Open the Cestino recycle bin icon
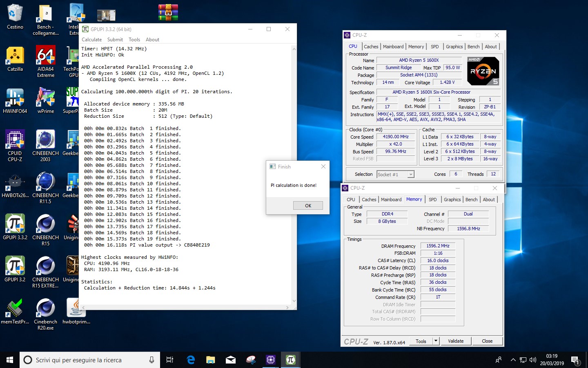Viewport: 588px width, 368px height. pos(15,17)
